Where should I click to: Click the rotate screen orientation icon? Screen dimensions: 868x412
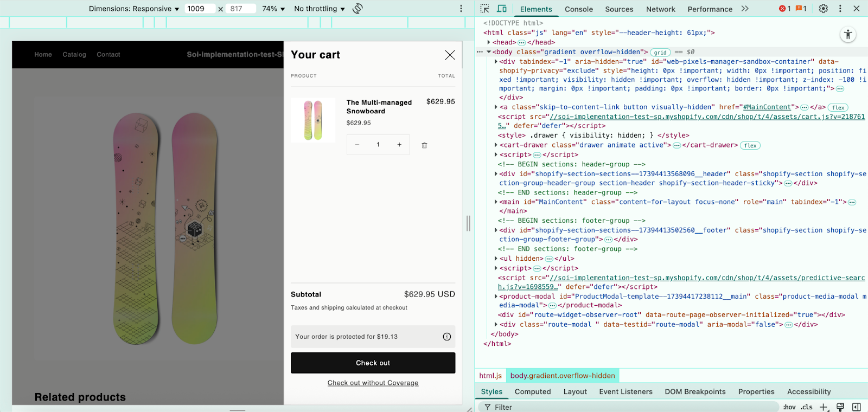point(358,9)
